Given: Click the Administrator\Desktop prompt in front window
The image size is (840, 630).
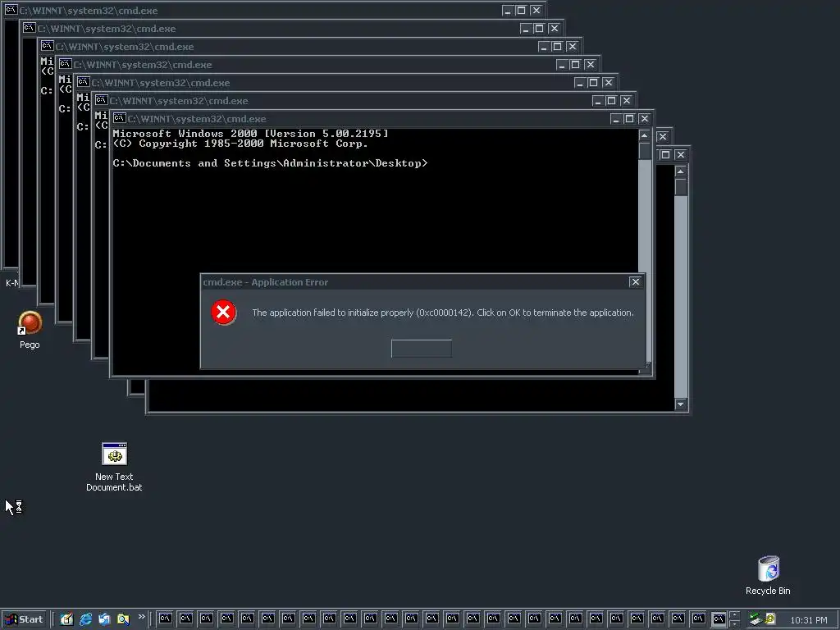Looking at the screenshot, I should (x=270, y=163).
